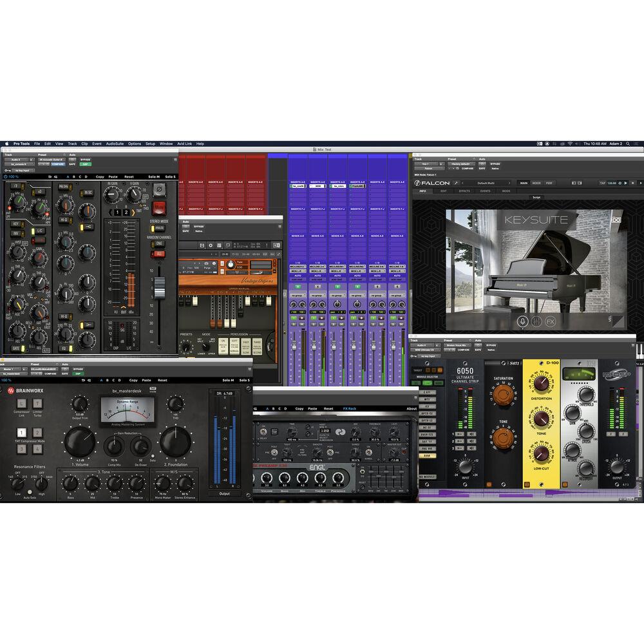Open the Setup menu
The image size is (644, 644).
[150, 144]
